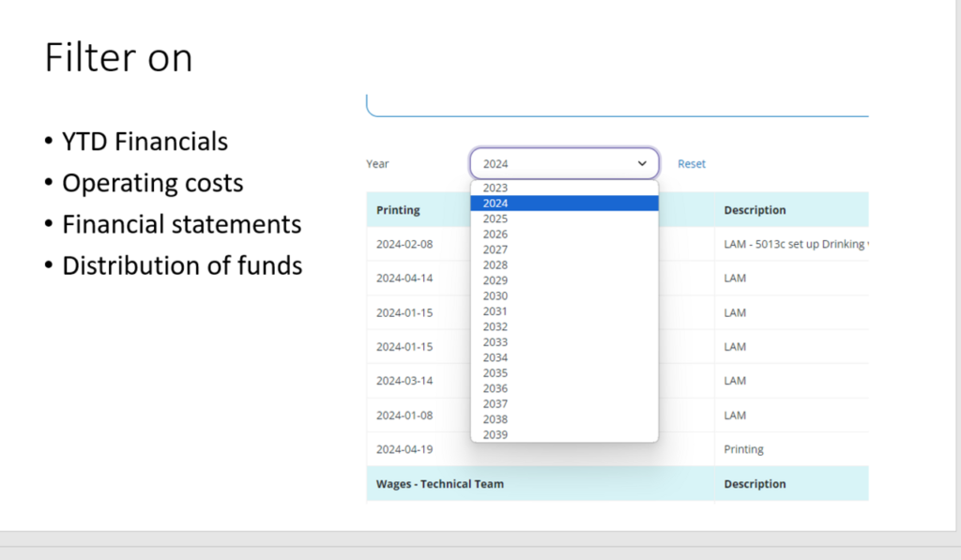Screen dimensions: 961x560
Task: Open the Year combo box showing 2024
Action: 563,163
